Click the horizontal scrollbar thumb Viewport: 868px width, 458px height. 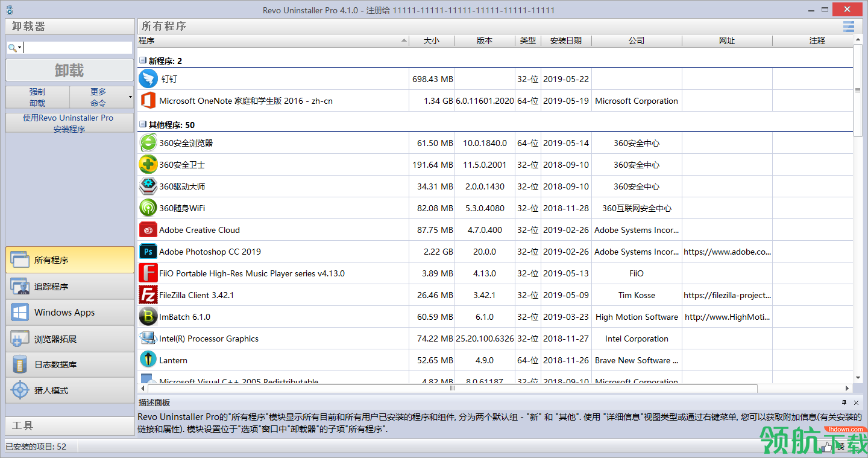click(452, 388)
